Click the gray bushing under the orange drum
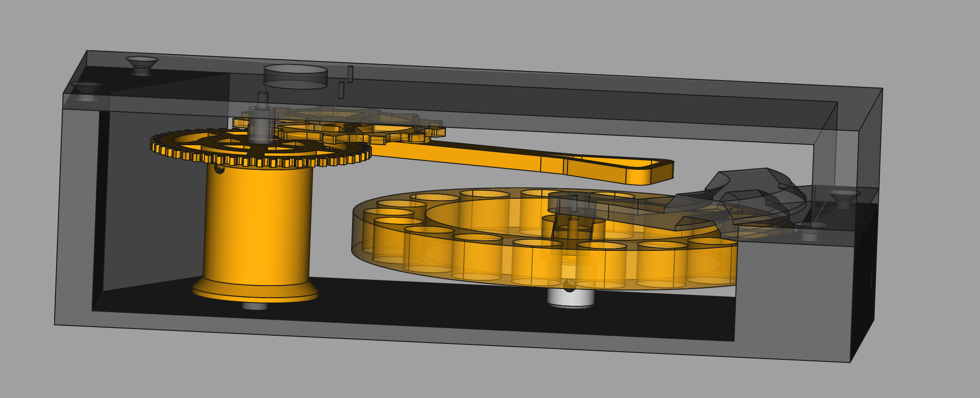The width and height of the screenshot is (980, 398). (x=255, y=306)
